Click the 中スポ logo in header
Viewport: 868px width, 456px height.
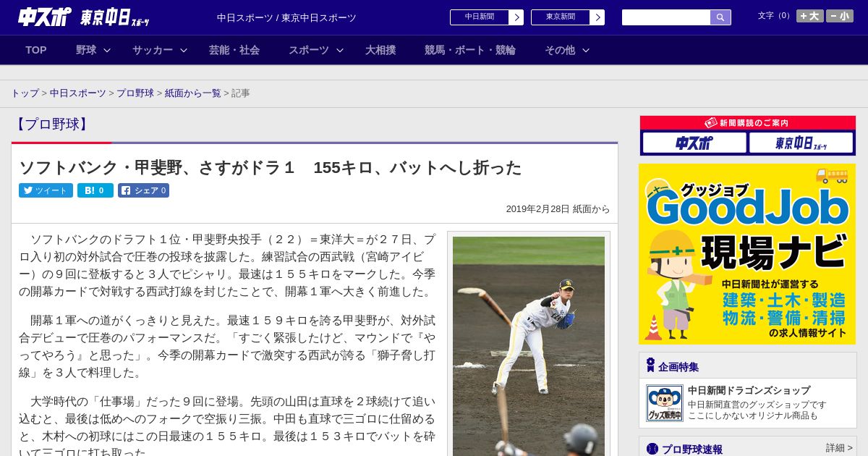[45, 17]
